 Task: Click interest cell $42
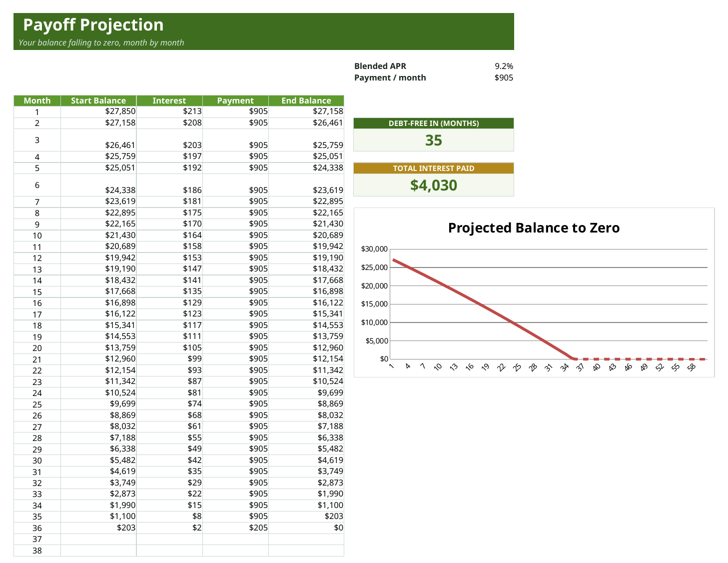coord(169,460)
